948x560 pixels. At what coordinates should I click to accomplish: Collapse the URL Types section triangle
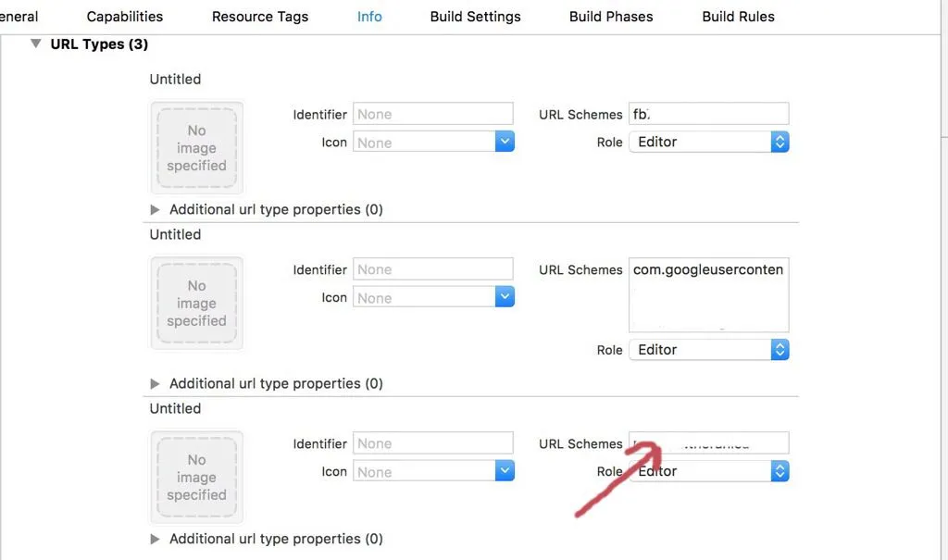pyautogui.click(x=35, y=44)
